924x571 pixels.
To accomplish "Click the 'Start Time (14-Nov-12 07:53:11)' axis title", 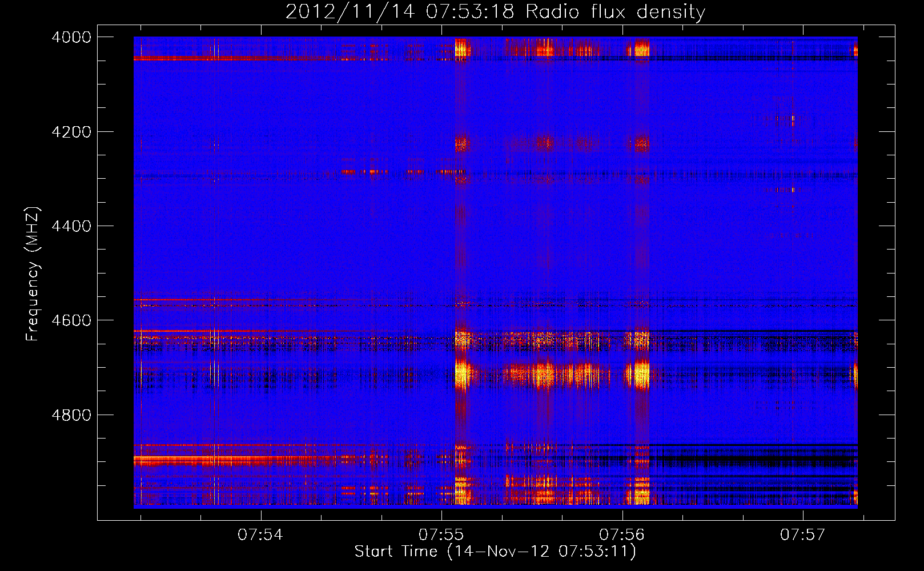I will (495, 552).
